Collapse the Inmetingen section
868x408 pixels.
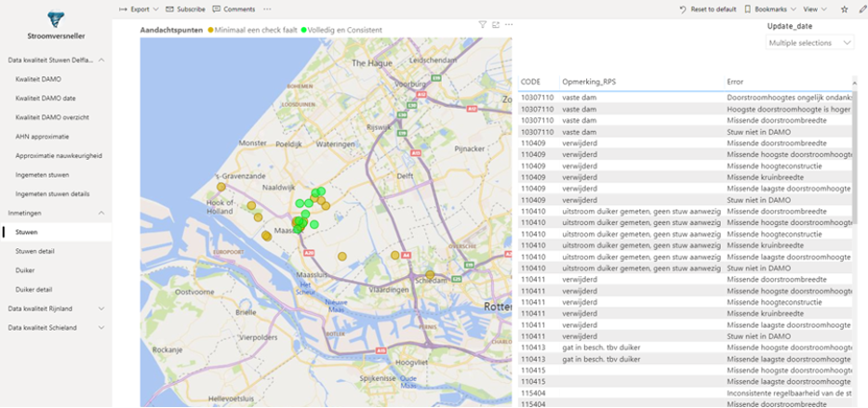[x=101, y=213]
